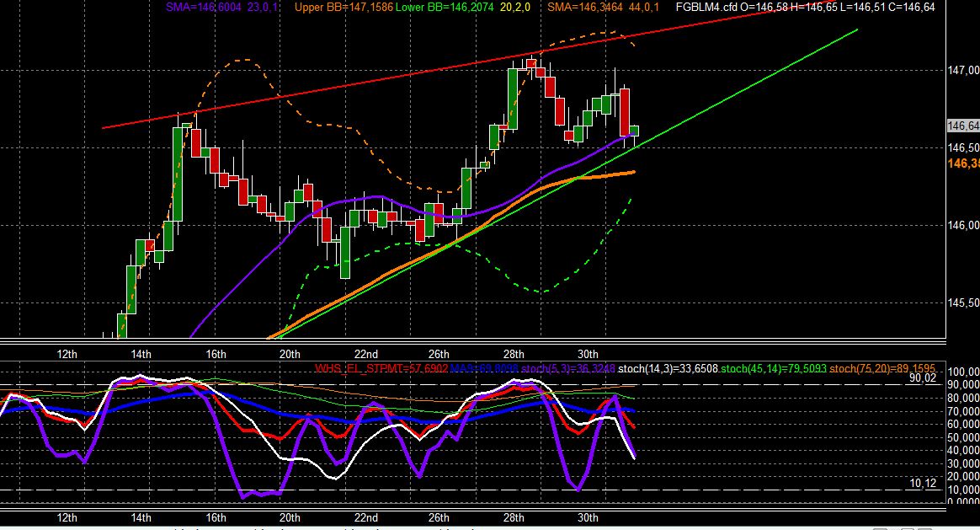The width and height of the screenshot is (980, 530).
Task: Click the orange 146,35 SMA price tag
Action: tap(963, 164)
